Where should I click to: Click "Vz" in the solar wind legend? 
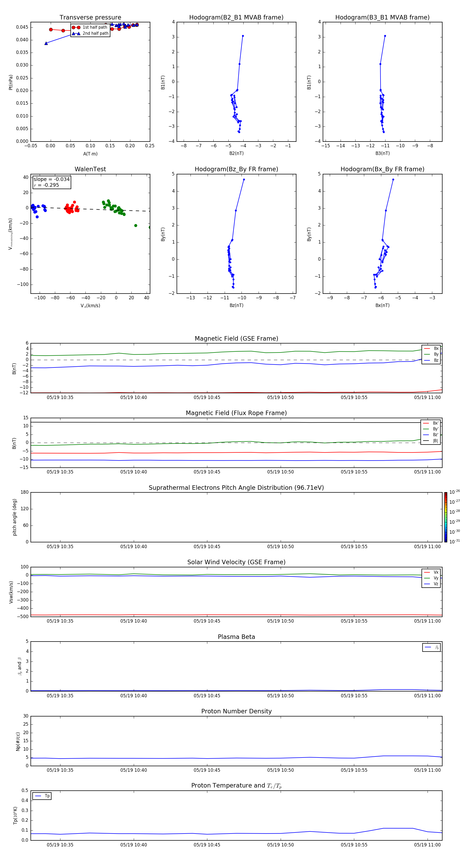pyautogui.click(x=431, y=584)
